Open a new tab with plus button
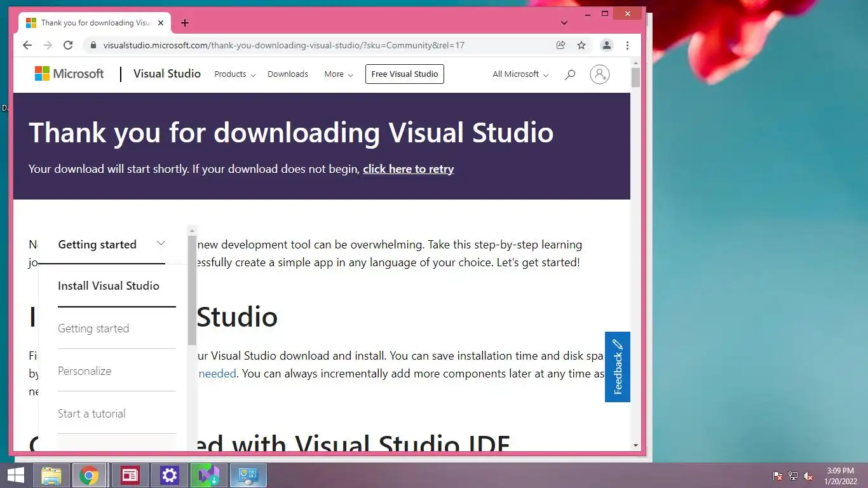 click(184, 23)
